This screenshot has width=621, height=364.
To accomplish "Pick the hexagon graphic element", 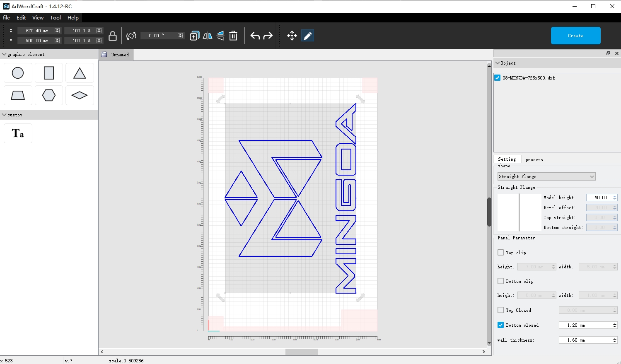I will click(49, 95).
